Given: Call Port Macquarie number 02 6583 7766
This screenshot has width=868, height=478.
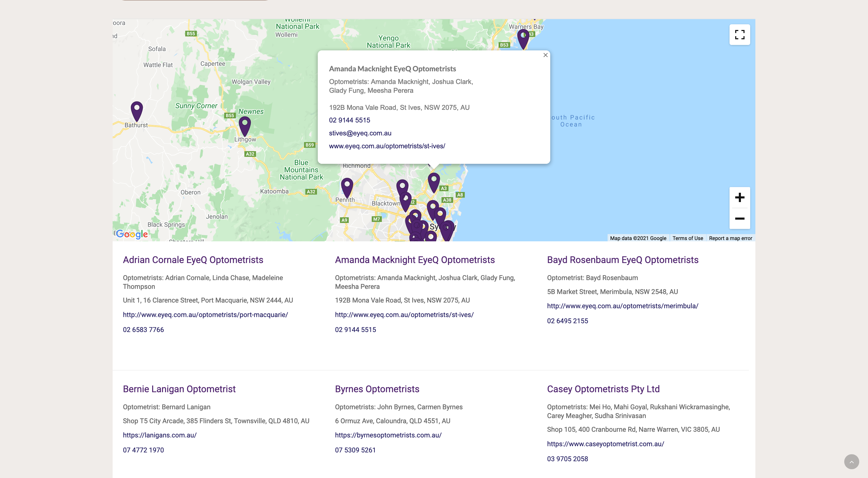Looking at the screenshot, I should pyautogui.click(x=143, y=330).
